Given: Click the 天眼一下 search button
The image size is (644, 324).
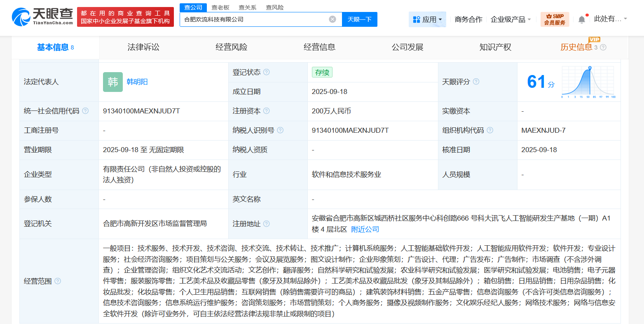Looking at the screenshot, I should 359,19.
